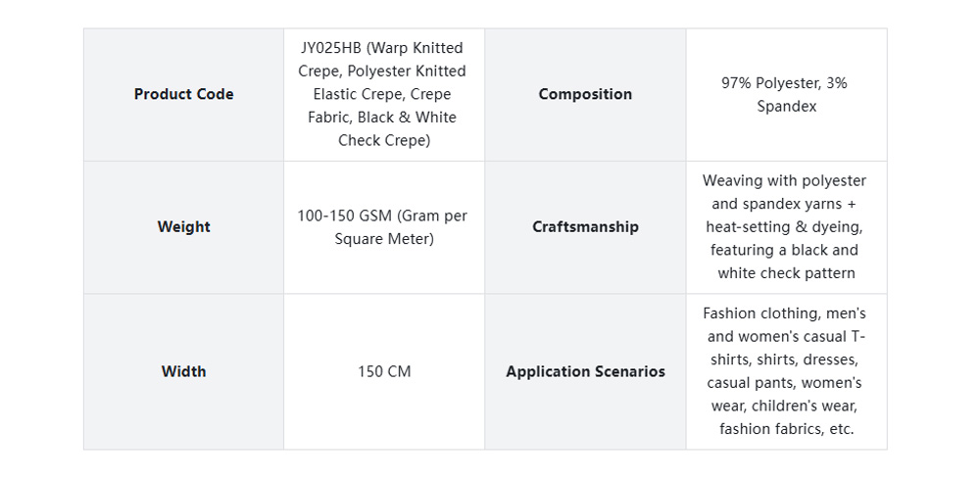Select the 'Check Crepe)' text line
Viewport: 980px width, 480px height.
pyautogui.click(x=384, y=140)
